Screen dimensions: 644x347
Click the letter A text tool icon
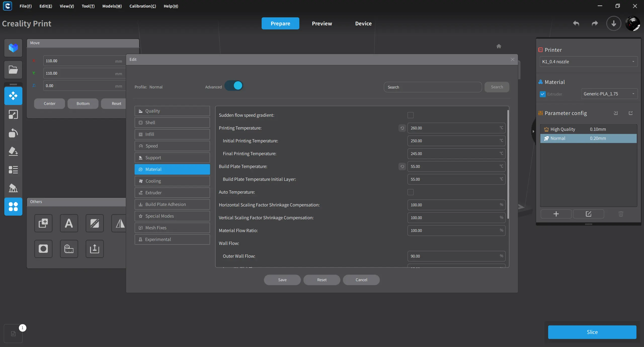[x=69, y=223]
